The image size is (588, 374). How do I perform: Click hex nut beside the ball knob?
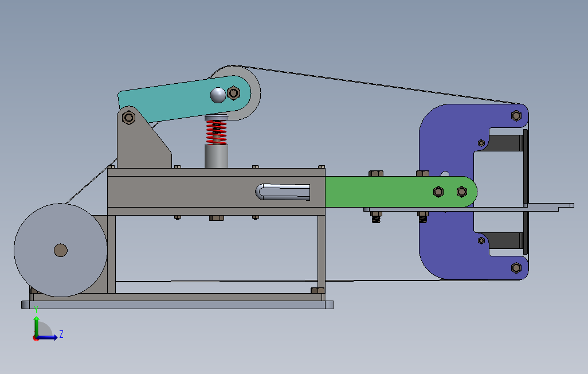click(x=234, y=93)
